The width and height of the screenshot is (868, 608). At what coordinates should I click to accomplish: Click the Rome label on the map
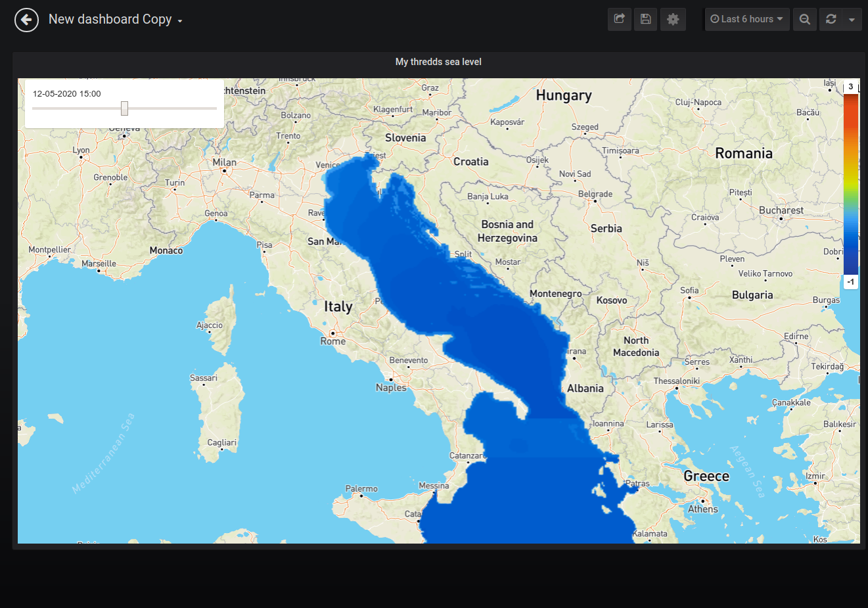coord(333,341)
